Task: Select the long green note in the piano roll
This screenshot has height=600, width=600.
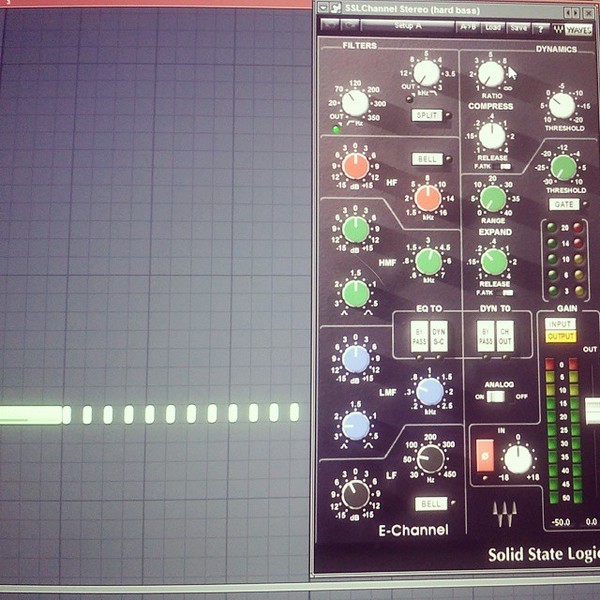Action: 31,415
